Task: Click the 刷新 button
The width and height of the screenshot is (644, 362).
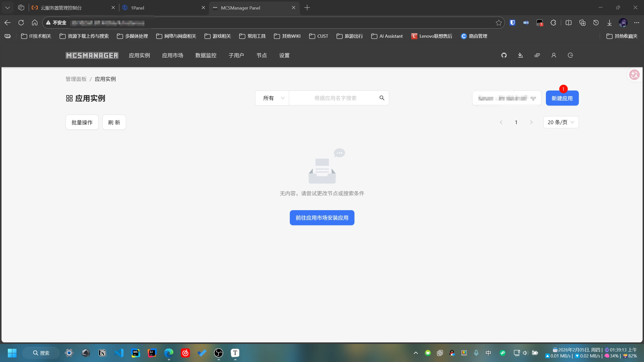Action: click(x=114, y=122)
